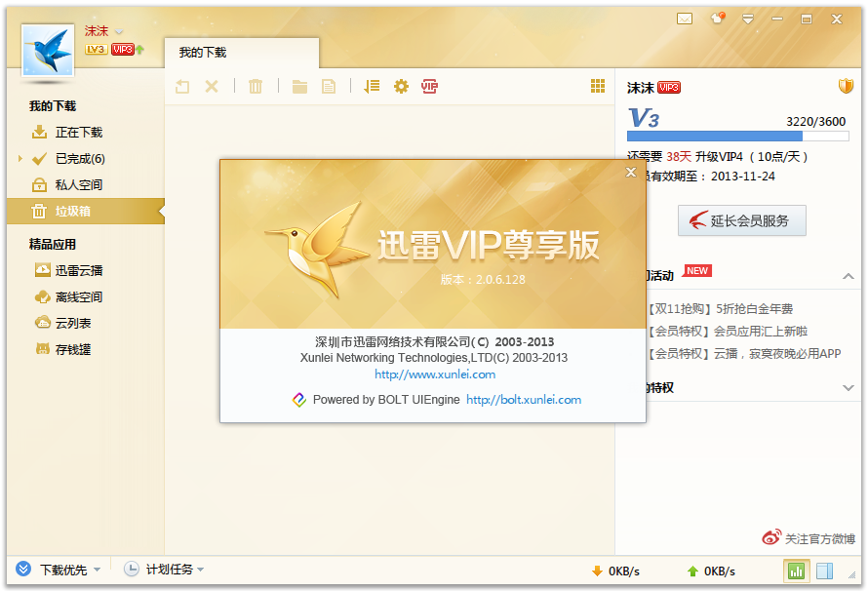Click the delete X toolbar icon

(212, 87)
